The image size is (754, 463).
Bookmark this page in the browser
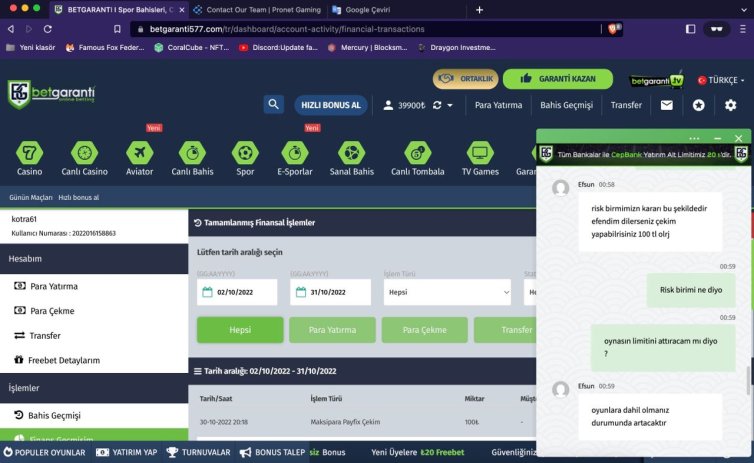(x=117, y=29)
